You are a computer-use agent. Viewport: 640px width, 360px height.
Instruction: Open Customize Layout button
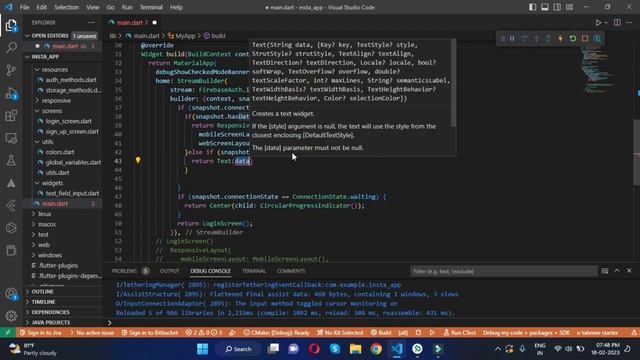pyautogui.click(x=569, y=7)
